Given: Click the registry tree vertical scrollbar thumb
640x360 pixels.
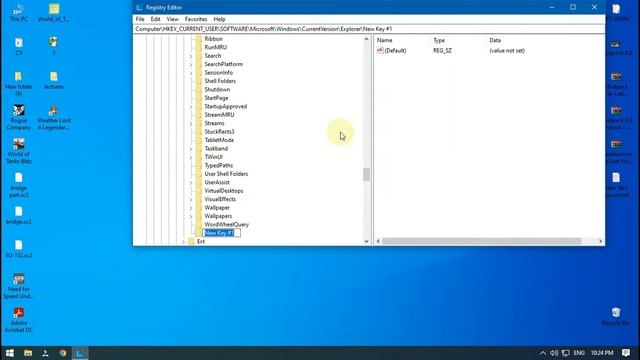Looking at the screenshot, I should tap(367, 175).
